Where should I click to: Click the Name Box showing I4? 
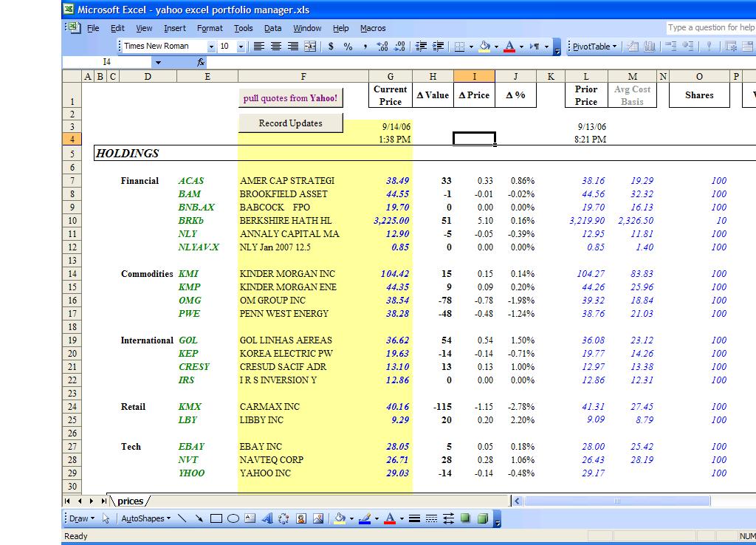(x=107, y=62)
